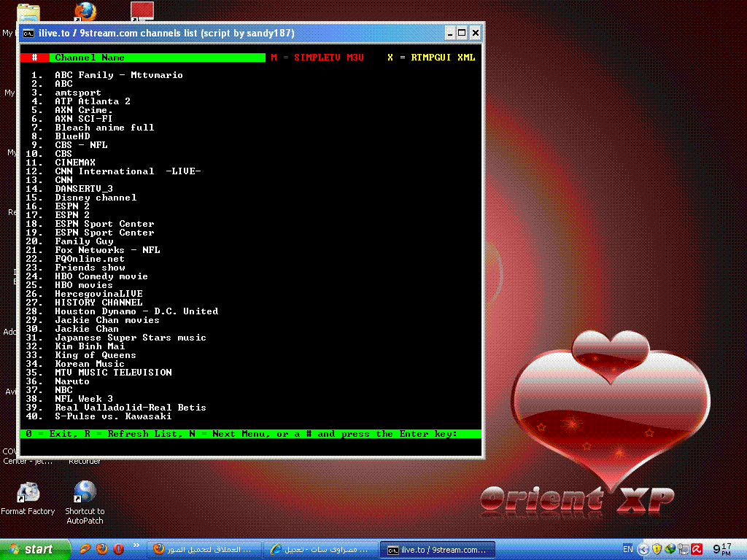This screenshot has height=560, width=747.
Task: Click the green network tray icon
Action: pos(670,549)
